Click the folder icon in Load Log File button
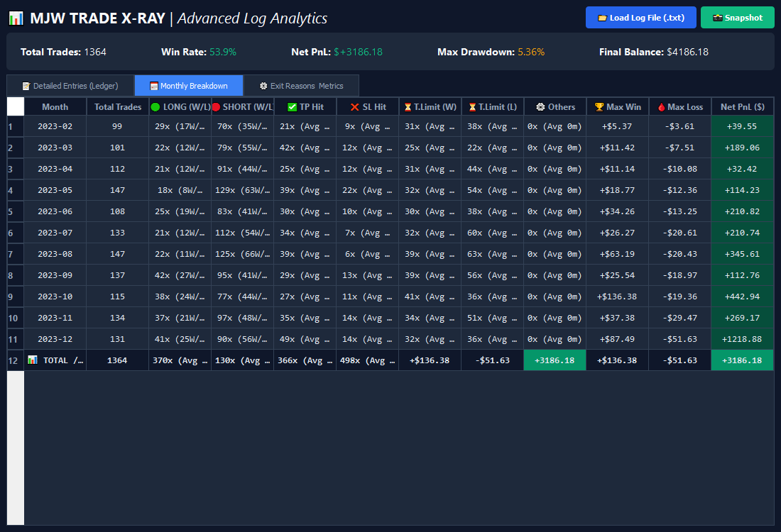This screenshot has width=781, height=532. coord(602,18)
